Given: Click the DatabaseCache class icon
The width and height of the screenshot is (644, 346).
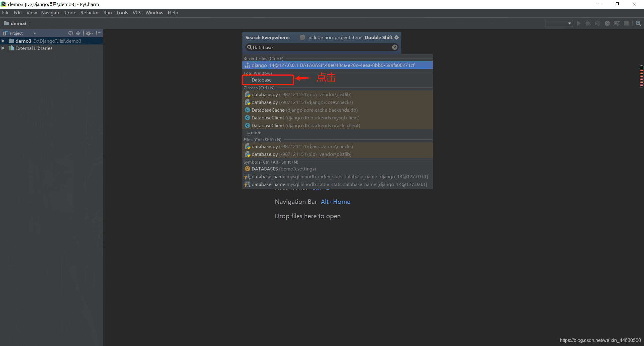Looking at the screenshot, I should [247, 110].
